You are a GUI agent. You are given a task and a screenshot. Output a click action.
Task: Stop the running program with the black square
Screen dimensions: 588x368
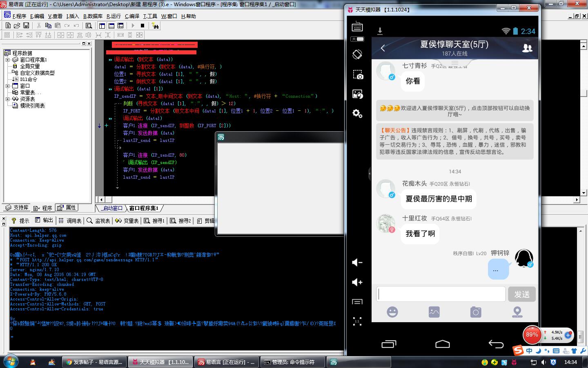[x=143, y=26]
